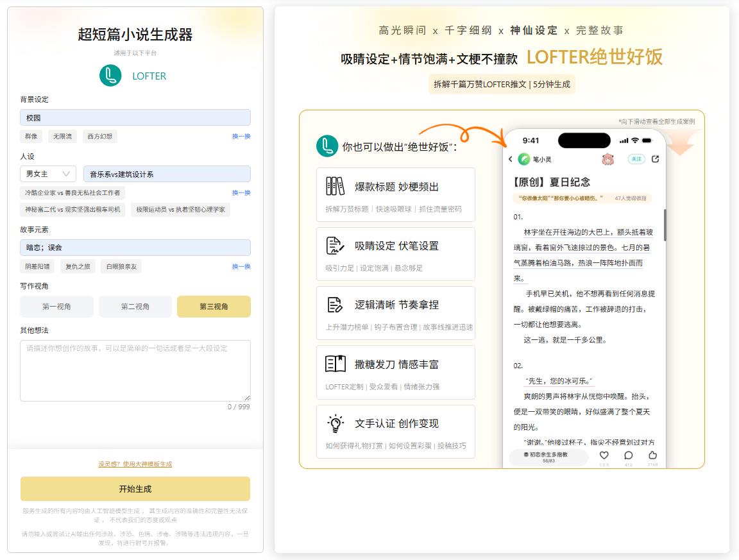The height and width of the screenshot is (560, 739).
Task: Add the 阴差阳错 story element tag
Action: pos(37,266)
